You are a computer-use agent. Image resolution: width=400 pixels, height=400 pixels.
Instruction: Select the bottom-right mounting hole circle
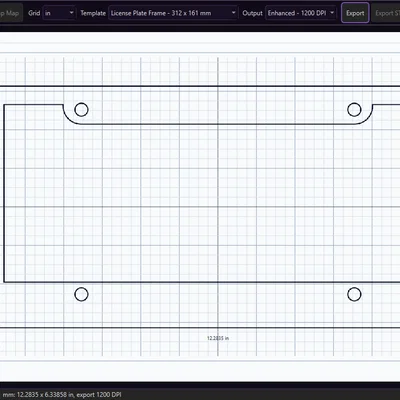pos(354,294)
